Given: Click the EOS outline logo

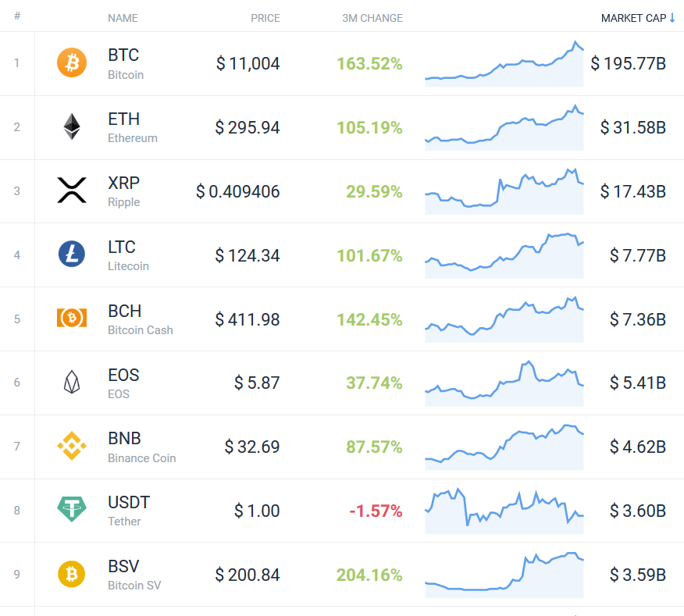Looking at the screenshot, I should (x=72, y=382).
